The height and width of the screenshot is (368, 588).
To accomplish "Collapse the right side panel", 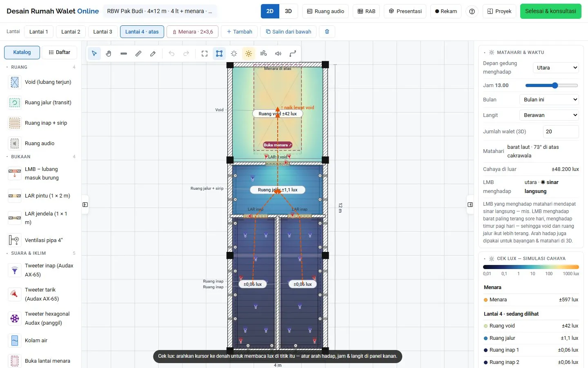I will coord(470,204).
